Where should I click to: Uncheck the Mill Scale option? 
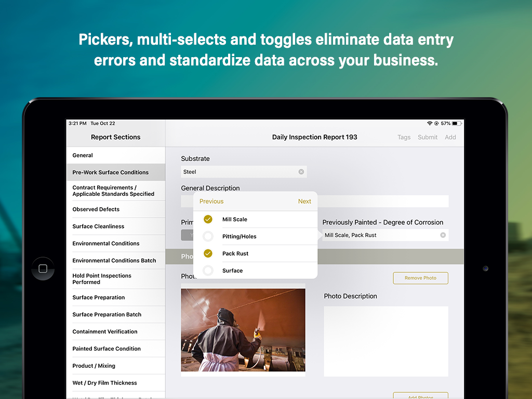point(208,219)
